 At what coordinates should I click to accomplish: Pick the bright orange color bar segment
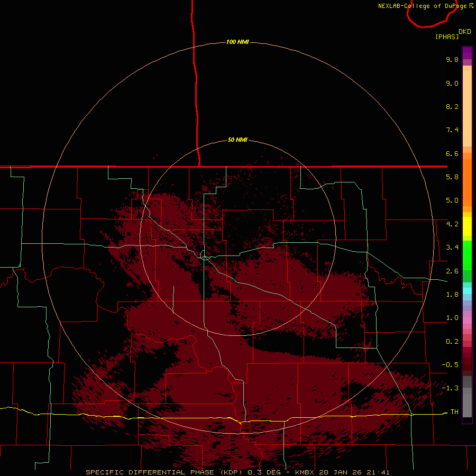point(467,182)
